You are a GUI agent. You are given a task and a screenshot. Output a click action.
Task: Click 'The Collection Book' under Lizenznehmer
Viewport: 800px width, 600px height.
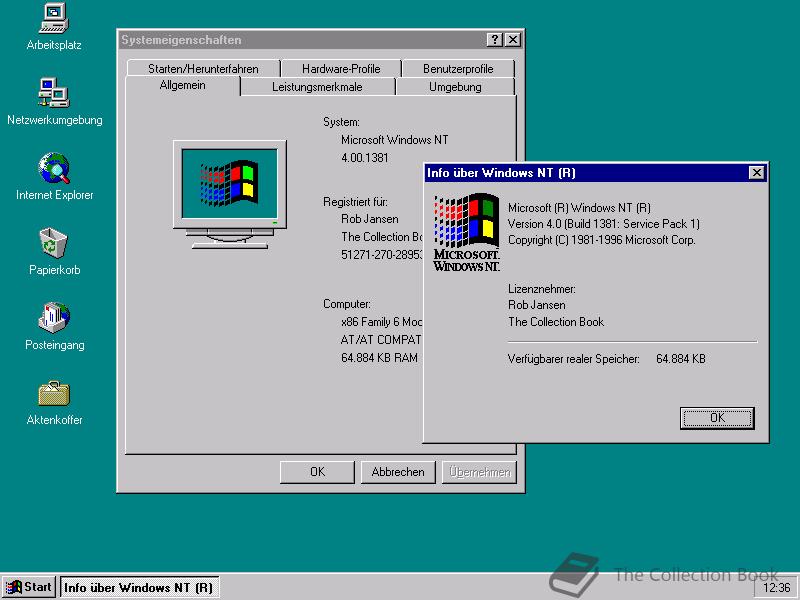pos(556,322)
